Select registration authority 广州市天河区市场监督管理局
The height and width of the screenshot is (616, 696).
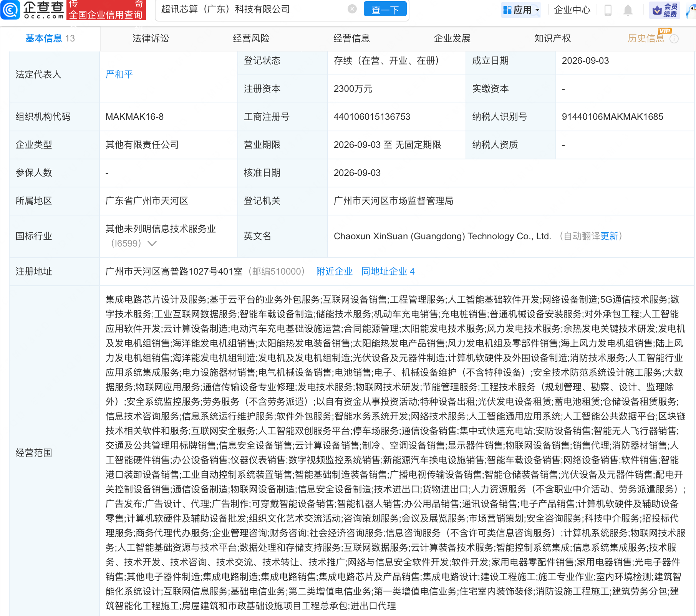pyautogui.click(x=393, y=201)
